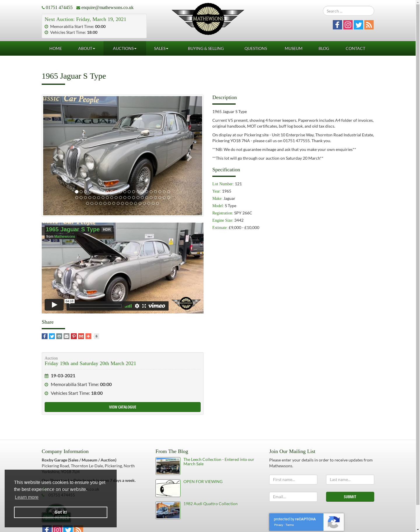Image resolution: width=420 pixels, height=532 pixels.
Task: Go to the Museum menu item
Action: tap(293, 48)
